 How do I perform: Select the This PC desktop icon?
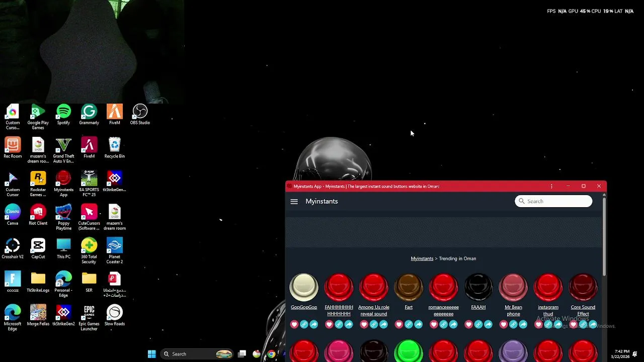point(63,249)
